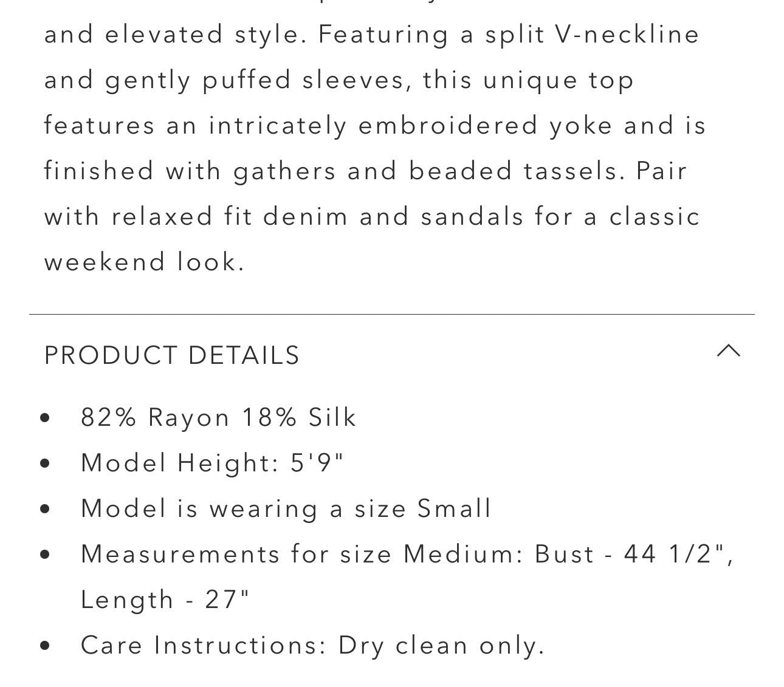Click the words "split V-neckline"

[592, 34]
